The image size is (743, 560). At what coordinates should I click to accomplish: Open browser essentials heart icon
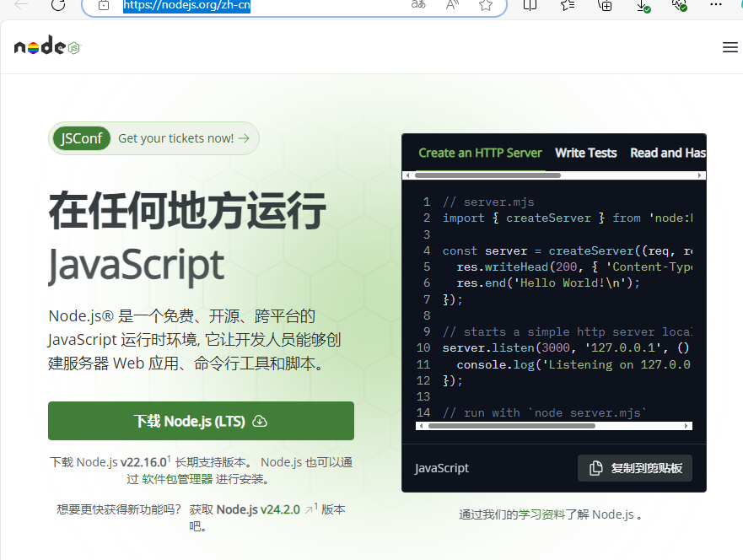[679, 5]
